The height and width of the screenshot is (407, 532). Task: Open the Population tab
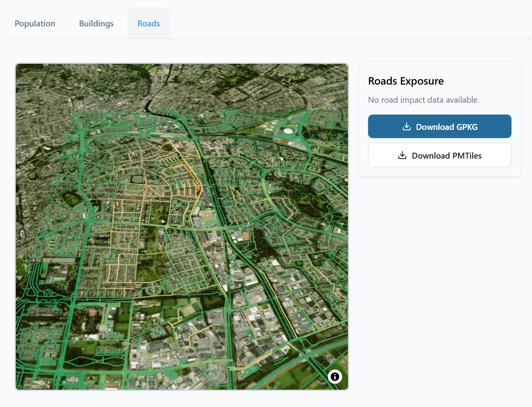pyautogui.click(x=35, y=24)
